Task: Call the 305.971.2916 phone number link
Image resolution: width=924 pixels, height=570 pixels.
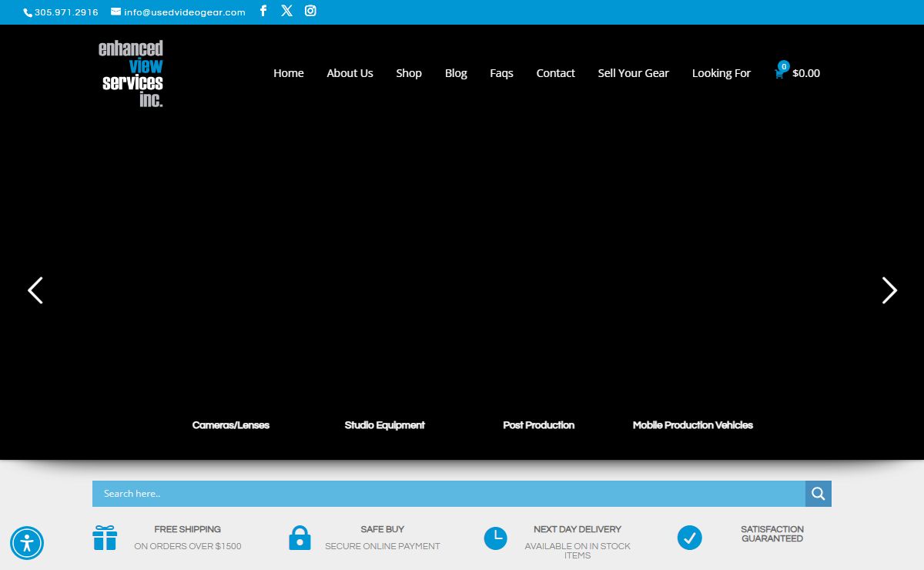Action: click(x=65, y=12)
